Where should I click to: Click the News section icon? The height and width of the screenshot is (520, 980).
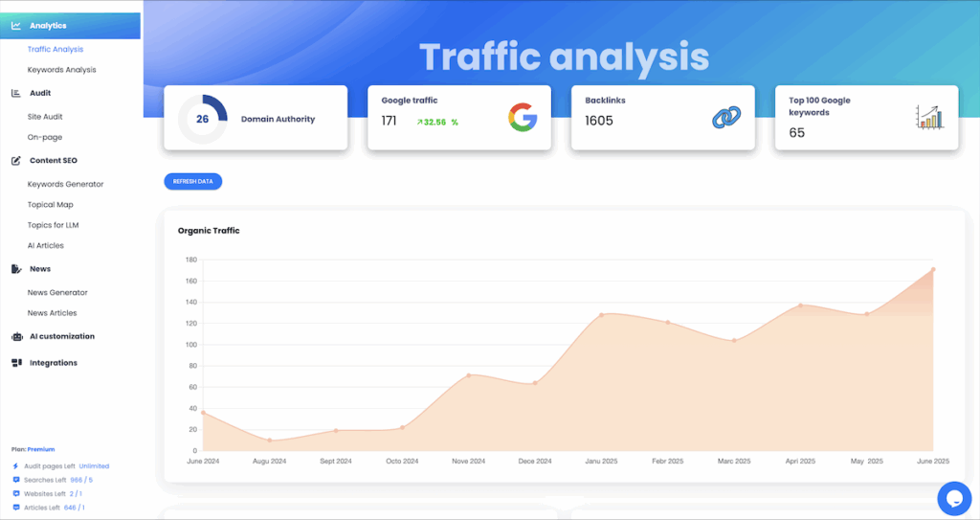click(x=16, y=269)
